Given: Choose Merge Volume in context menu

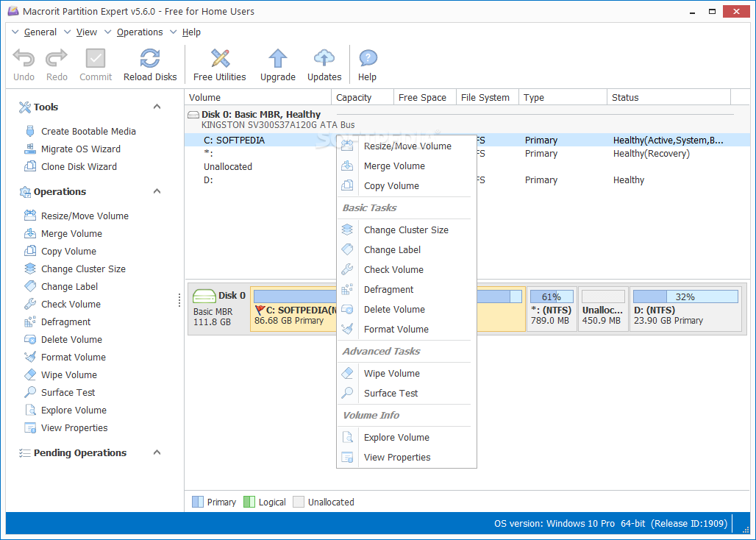Looking at the screenshot, I should coord(407,166).
